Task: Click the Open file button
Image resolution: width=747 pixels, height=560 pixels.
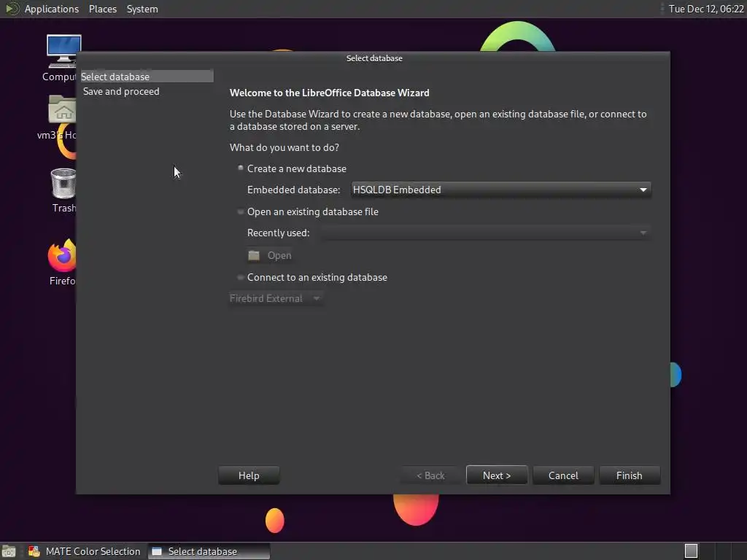Action: coord(269,256)
